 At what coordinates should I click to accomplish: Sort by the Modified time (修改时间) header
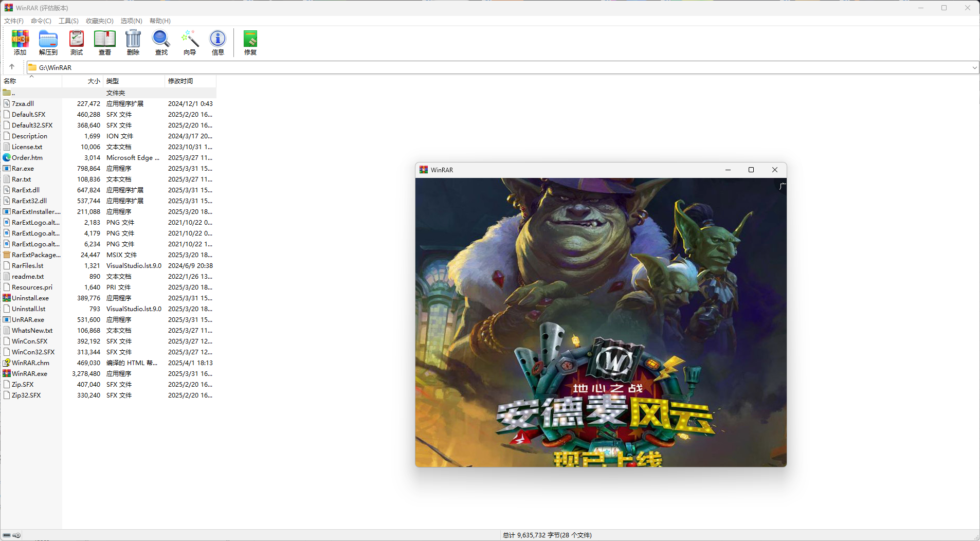point(190,81)
